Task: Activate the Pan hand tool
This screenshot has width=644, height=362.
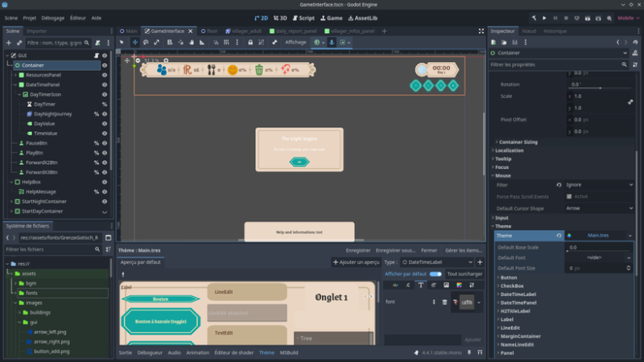Action: 192,43
